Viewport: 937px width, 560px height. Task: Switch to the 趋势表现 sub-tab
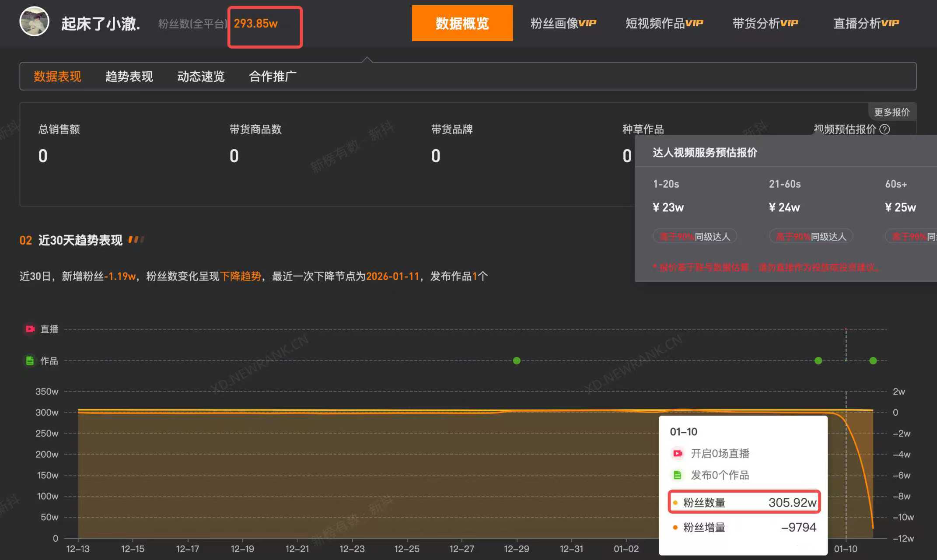click(129, 76)
